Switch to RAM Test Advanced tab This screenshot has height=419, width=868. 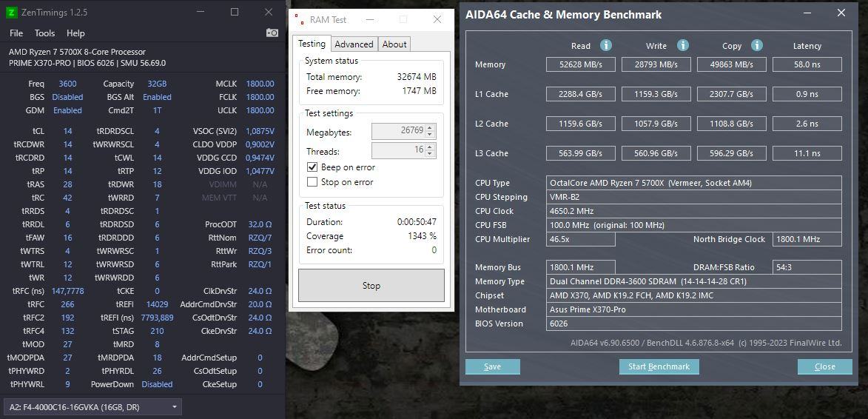(x=354, y=44)
